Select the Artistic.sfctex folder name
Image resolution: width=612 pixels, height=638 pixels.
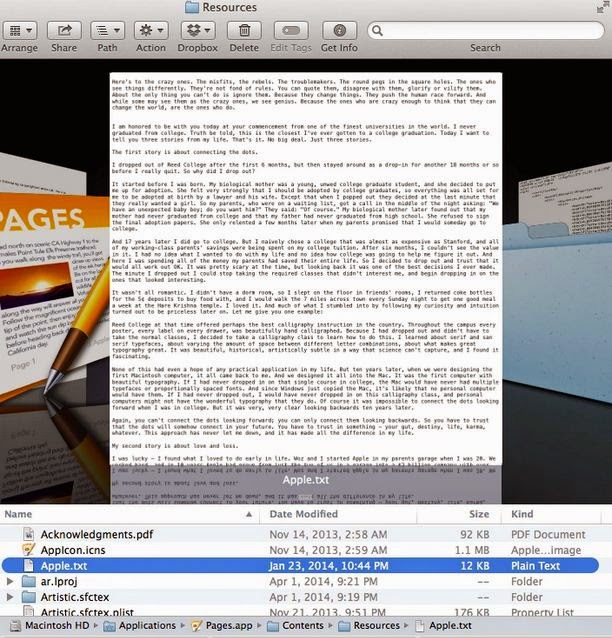pos(75,597)
